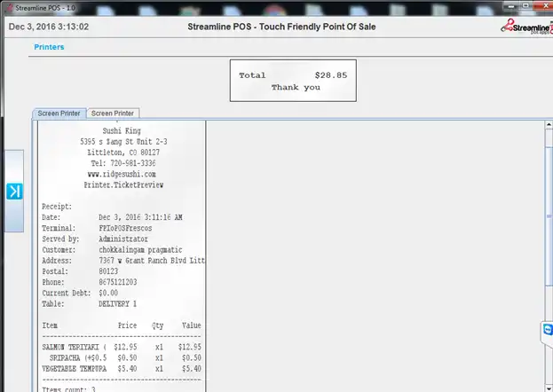Click the Price column header
The width and height of the screenshot is (553, 392).
(127, 325)
